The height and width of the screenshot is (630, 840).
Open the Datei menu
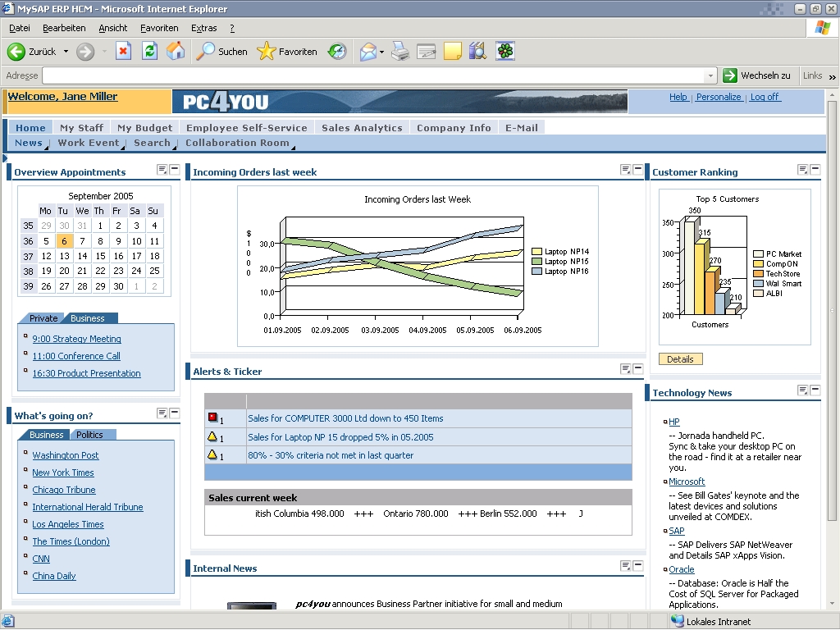(20, 28)
